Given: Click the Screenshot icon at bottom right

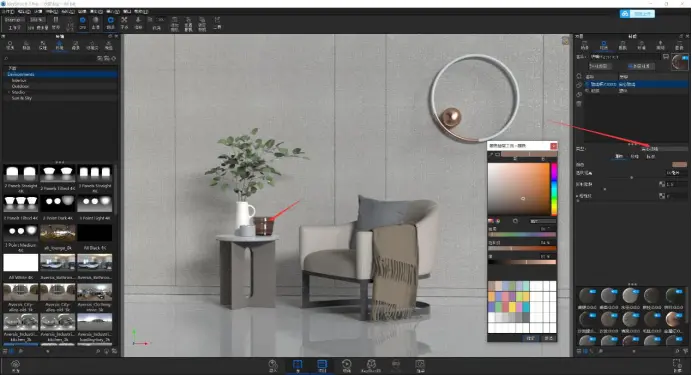Looking at the screenshot, I should point(677,365).
